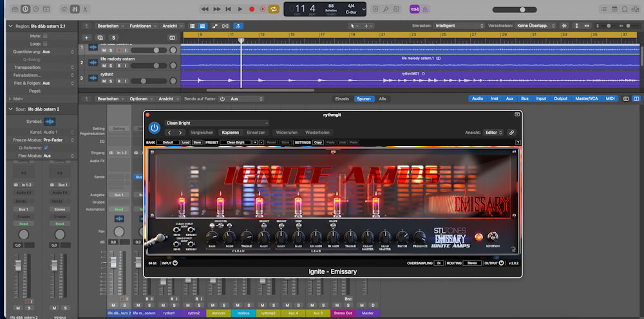The height and width of the screenshot is (319, 644).
Task: Toggle the Master/VCA filter button
Action: pyautogui.click(x=587, y=99)
